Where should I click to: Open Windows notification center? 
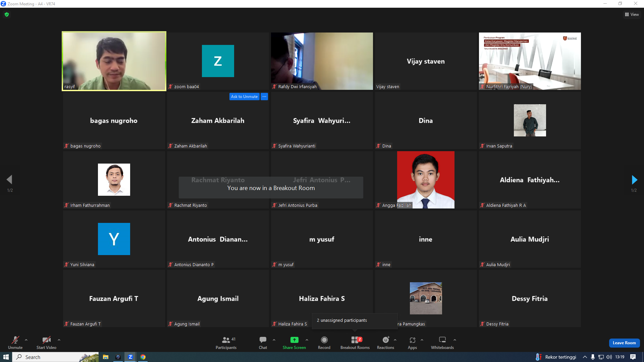pos(633,357)
